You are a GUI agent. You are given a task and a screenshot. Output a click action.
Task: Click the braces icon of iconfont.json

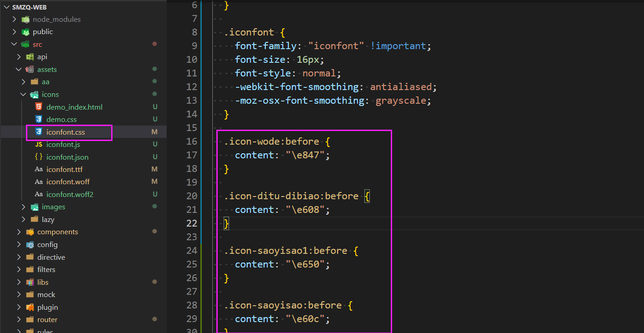tap(39, 157)
